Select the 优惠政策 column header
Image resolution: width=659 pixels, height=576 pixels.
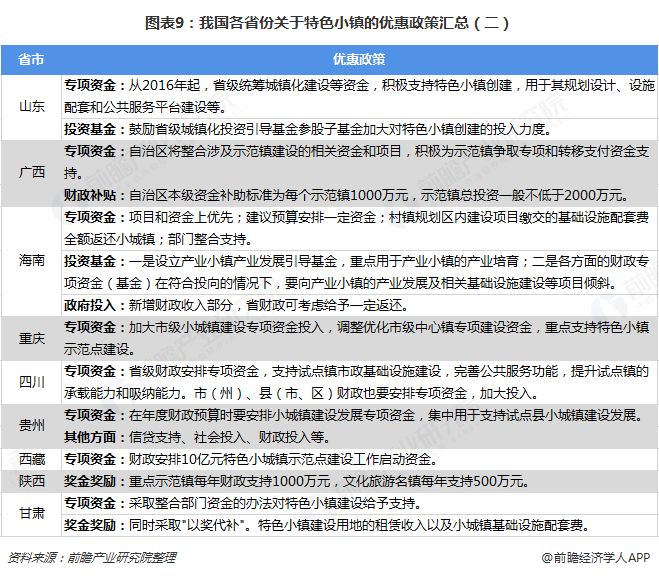(359, 60)
